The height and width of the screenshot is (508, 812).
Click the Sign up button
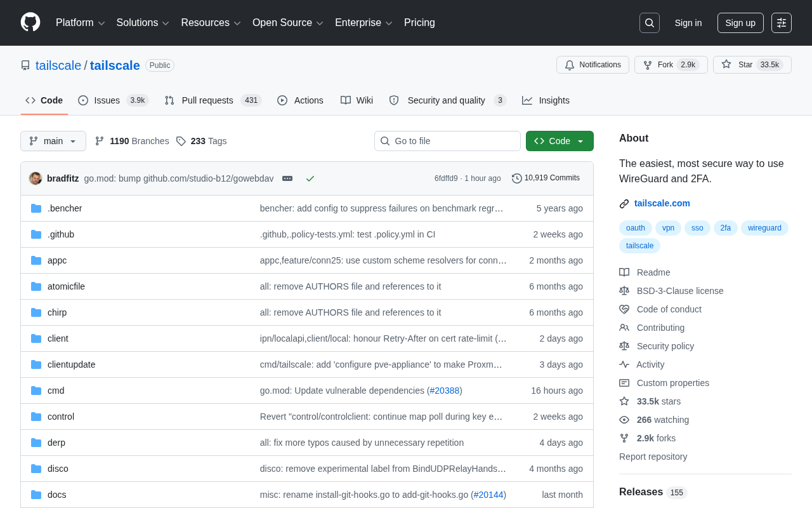pos(740,23)
